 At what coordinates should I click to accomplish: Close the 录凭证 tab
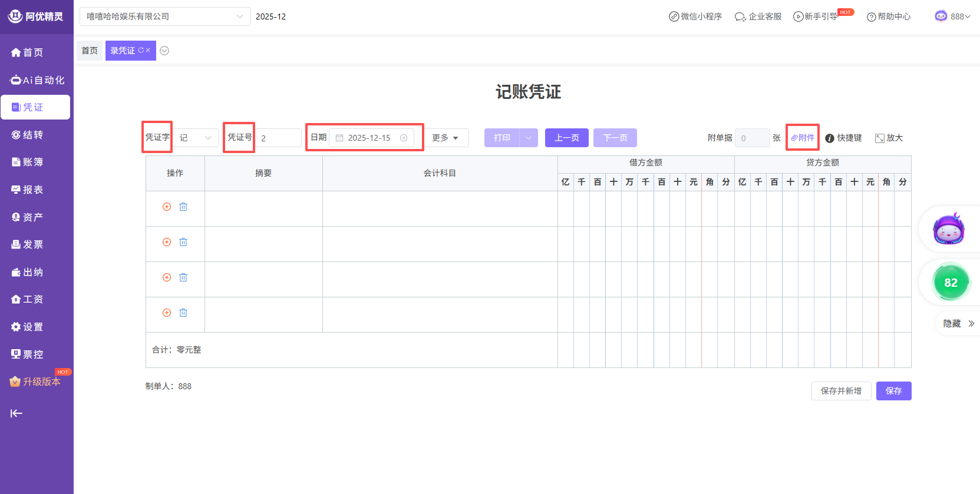pos(149,51)
